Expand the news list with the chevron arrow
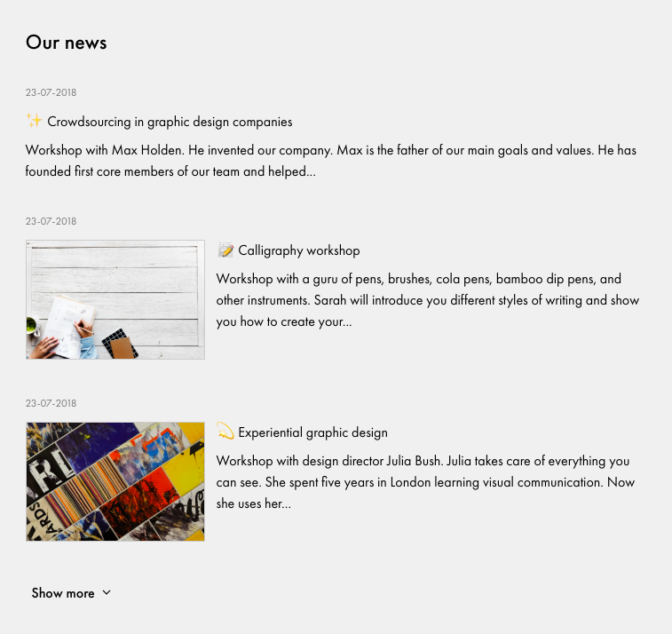 pos(107,592)
